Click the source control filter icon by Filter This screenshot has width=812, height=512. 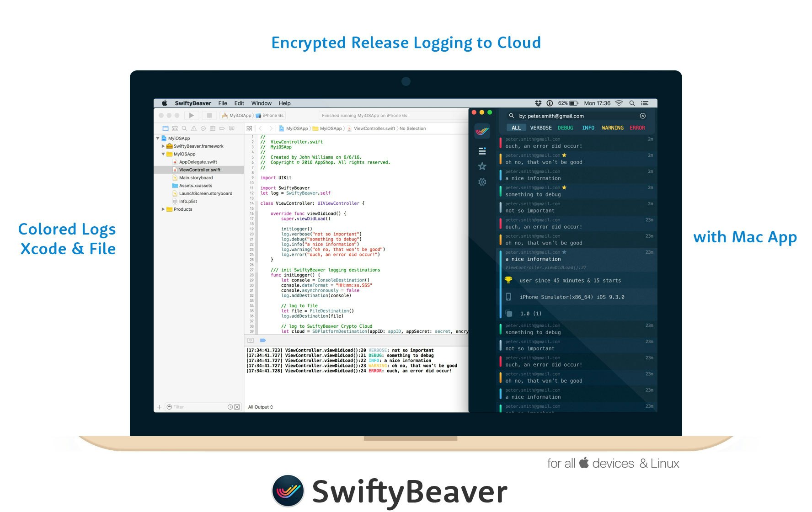[237, 407]
